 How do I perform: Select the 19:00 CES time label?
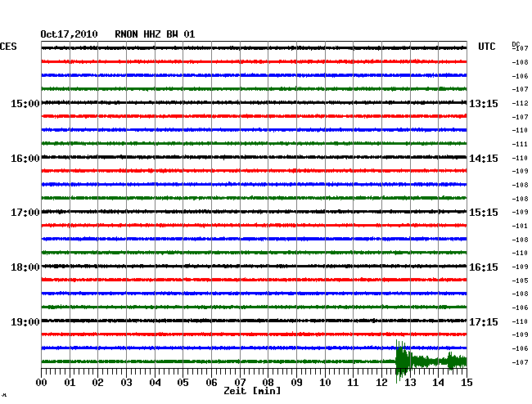click(x=25, y=321)
